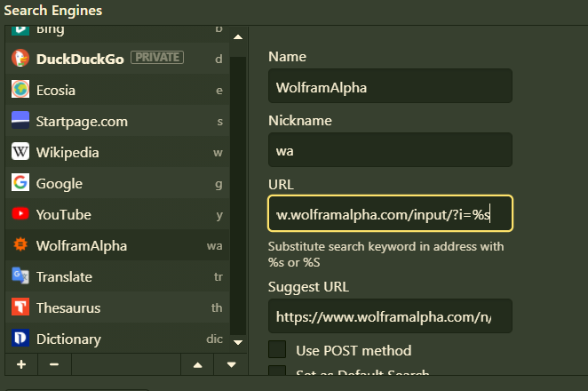Click into the Name field showing WolframAlpha

tap(390, 87)
